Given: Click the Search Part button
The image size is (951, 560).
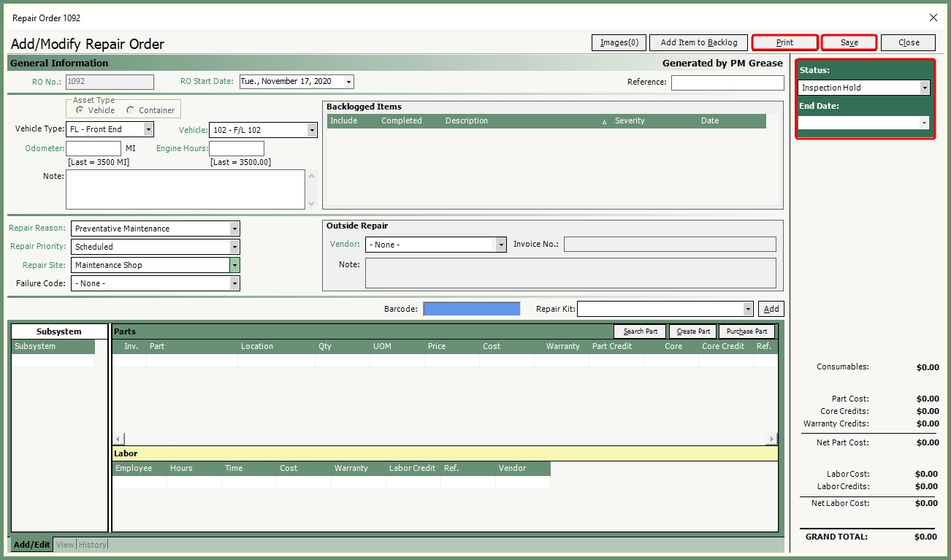Looking at the screenshot, I should coord(640,331).
